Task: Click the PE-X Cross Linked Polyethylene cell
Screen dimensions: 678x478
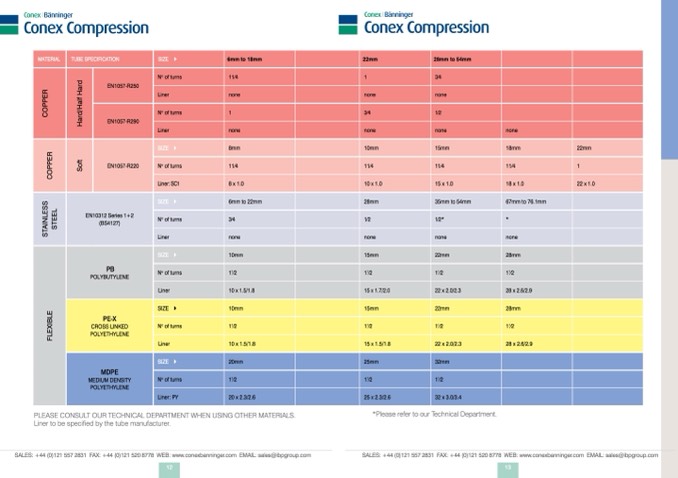Action: tap(110, 325)
